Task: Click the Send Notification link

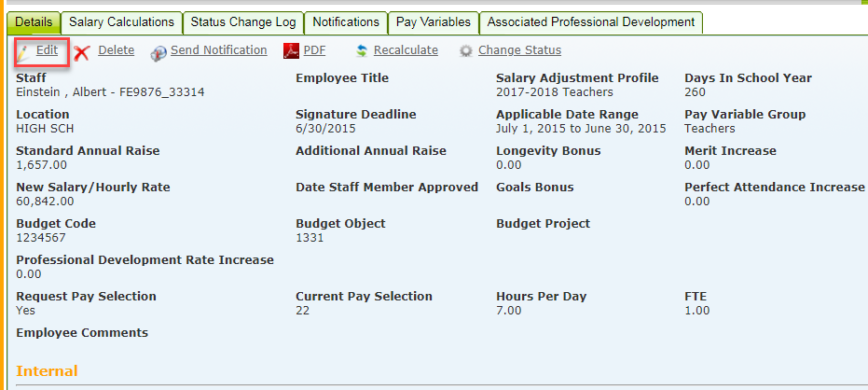Action: click(219, 50)
